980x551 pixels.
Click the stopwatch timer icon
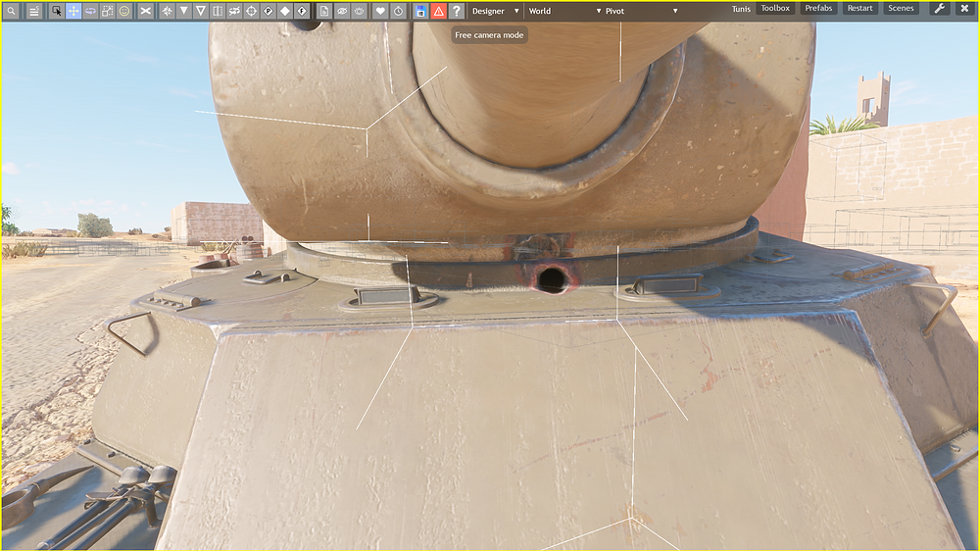tap(398, 11)
